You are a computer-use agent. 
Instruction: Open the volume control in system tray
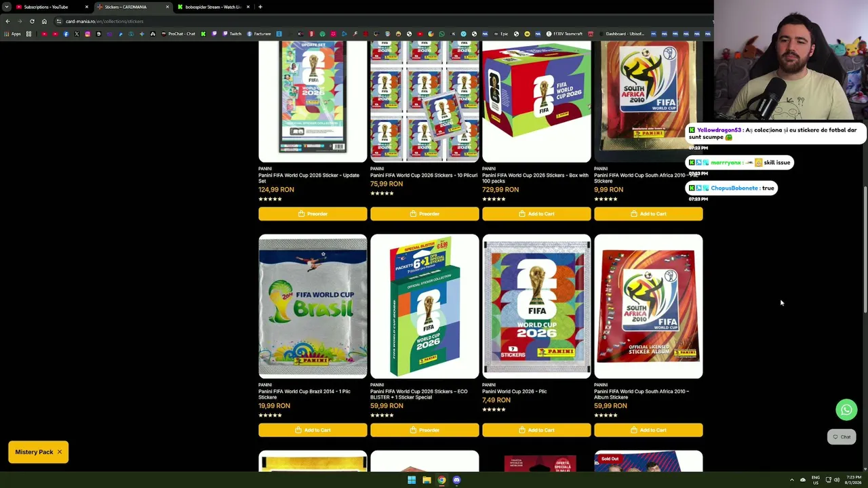point(836,480)
